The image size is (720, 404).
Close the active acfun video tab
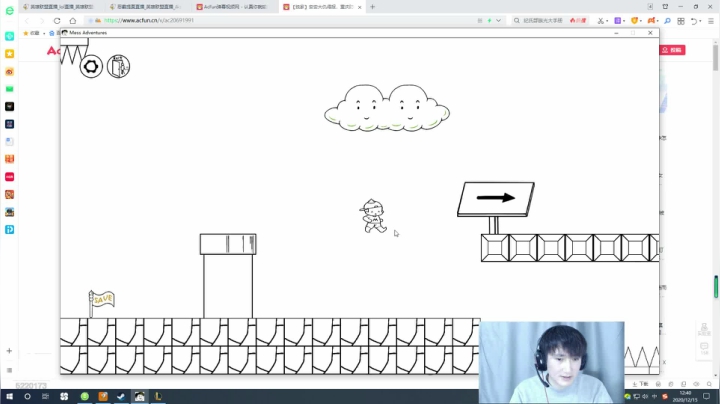click(x=360, y=7)
